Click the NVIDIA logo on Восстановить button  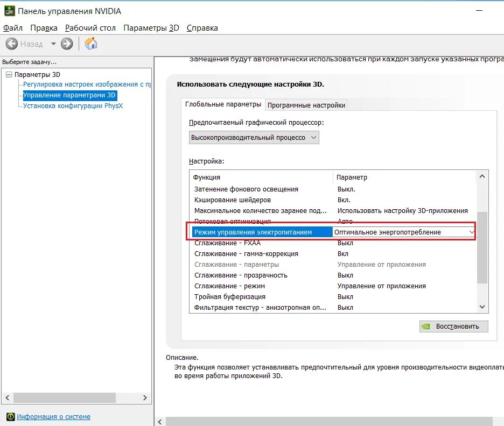pos(426,326)
